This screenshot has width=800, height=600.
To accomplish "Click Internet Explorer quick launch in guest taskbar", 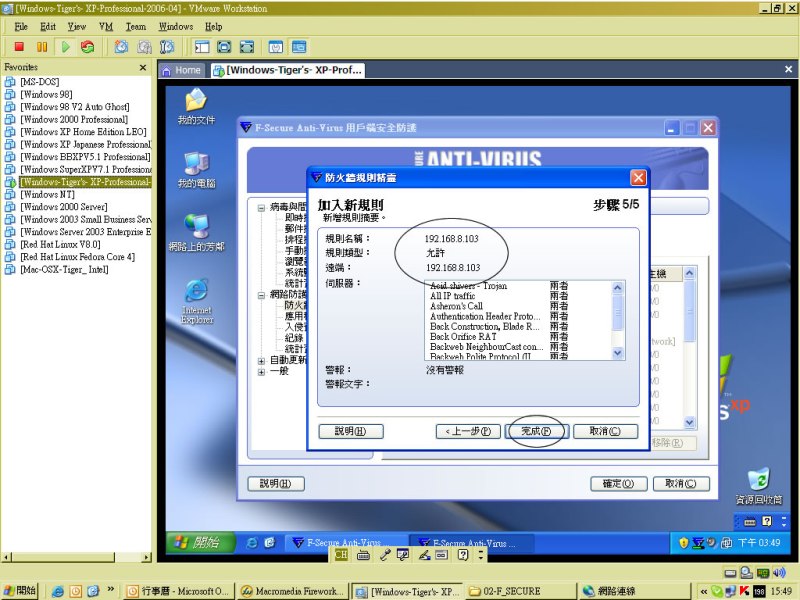I will 252,543.
